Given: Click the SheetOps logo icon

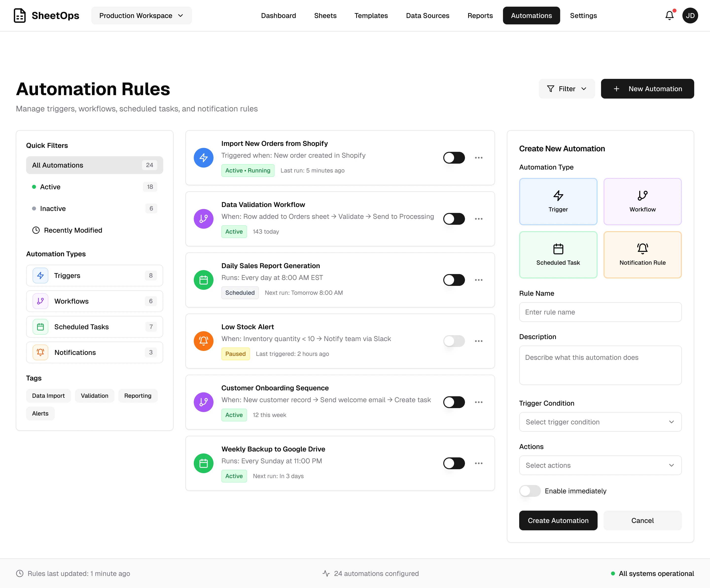Looking at the screenshot, I should pos(20,16).
